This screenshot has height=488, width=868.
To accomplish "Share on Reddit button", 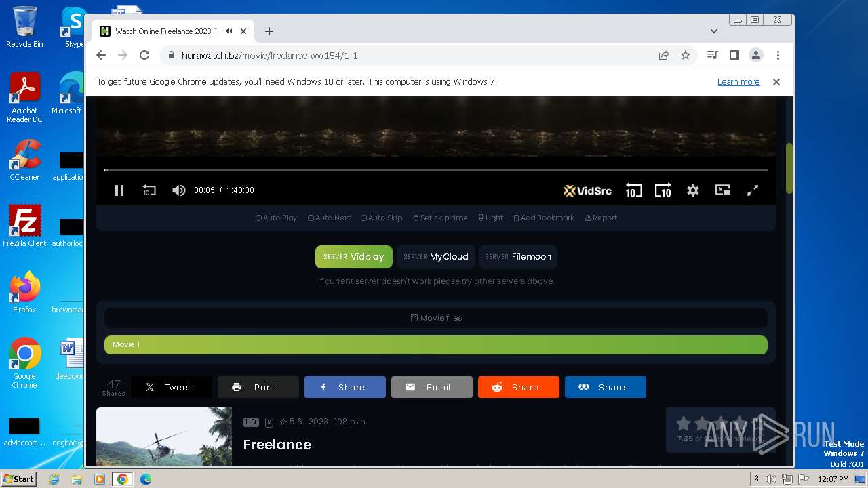I will point(519,387).
